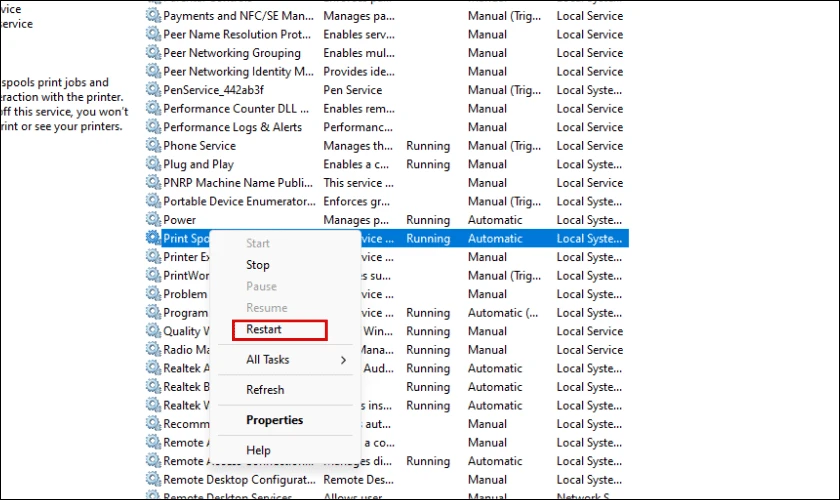Expand the All Tasks submenu arrow
This screenshot has height=500, width=840.
(x=343, y=360)
